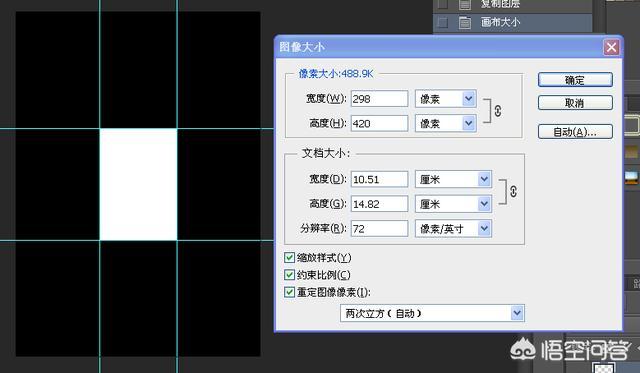Image resolution: width=640 pixels, height=373 pixels.
Task: Open pixel width unit dropdown (像素)
Action: coord(446,99)
